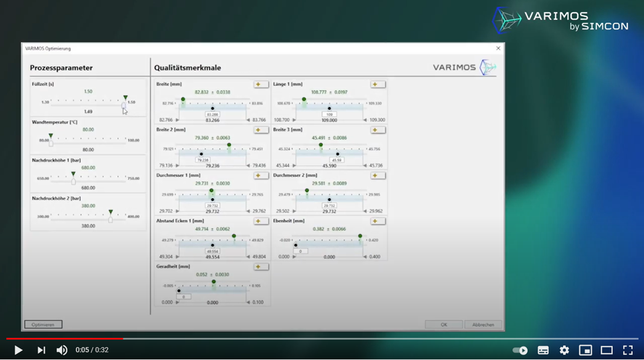Image resolution: width=644 pixels, height=360 pixels.
Task: Click Ebenheit upper limit arrow at 0.400
Action: (365, 257)
